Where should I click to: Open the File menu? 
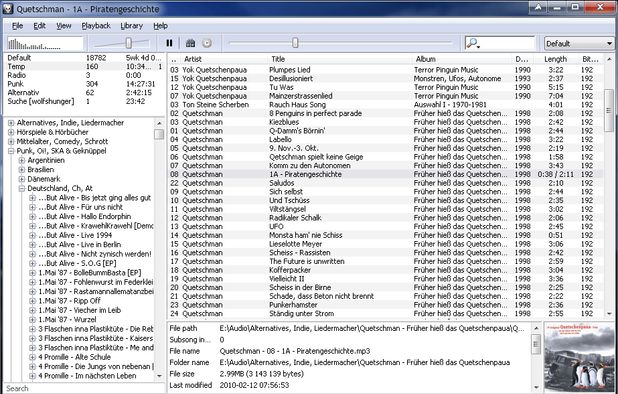pos(17,26)
